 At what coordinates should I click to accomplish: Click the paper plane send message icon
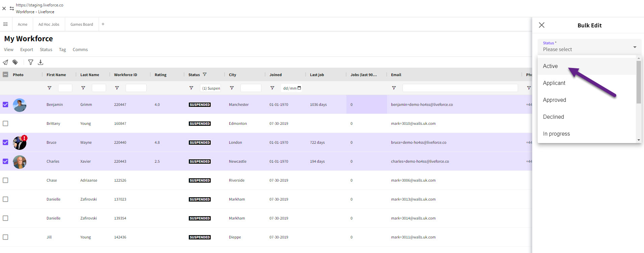point(5,62)
